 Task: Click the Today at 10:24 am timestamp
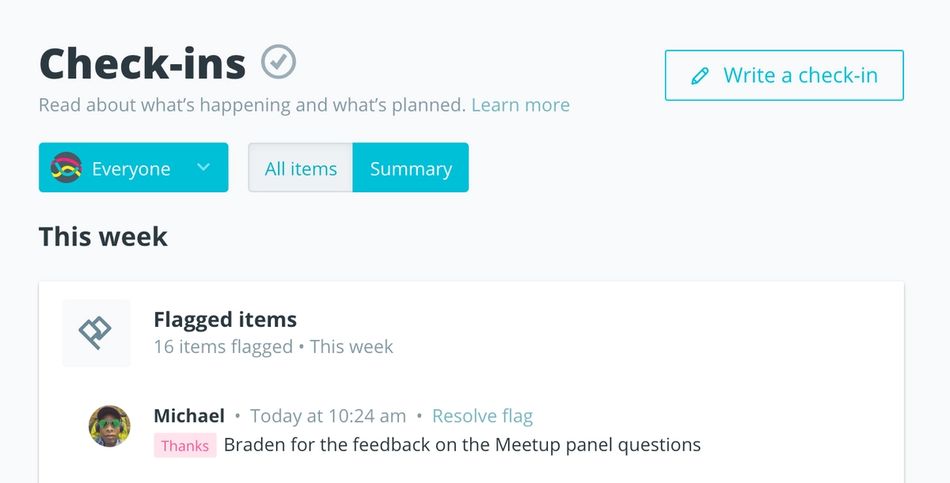coord(328,416)
